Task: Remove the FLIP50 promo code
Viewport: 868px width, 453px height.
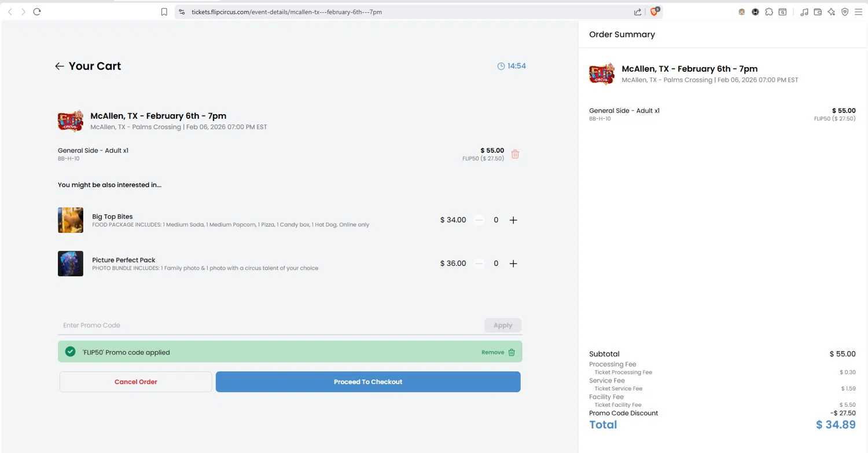Action: coord(498,352)
